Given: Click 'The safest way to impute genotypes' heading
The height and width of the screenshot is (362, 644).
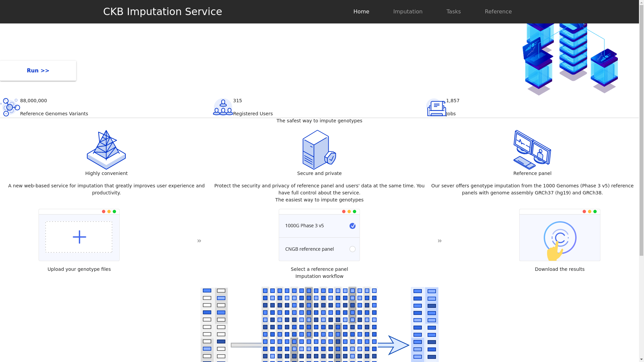Looking at the screenshot, I should pyautogui.click(x=319, y=121).
